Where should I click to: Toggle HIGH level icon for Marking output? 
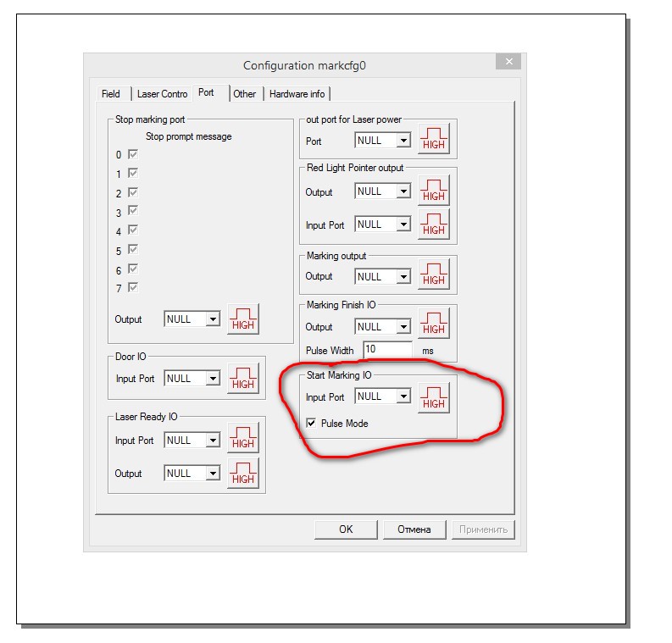433,275
